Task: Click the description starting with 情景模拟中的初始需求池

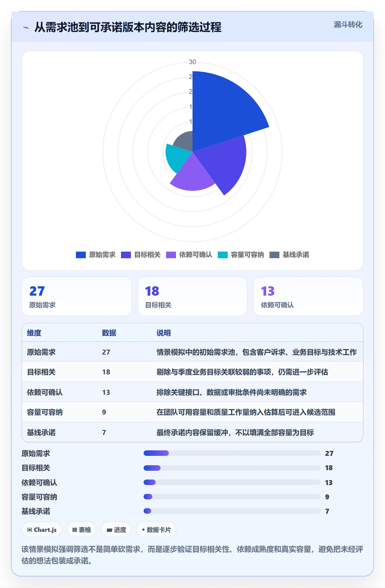Action: click(x=257, y=352)
